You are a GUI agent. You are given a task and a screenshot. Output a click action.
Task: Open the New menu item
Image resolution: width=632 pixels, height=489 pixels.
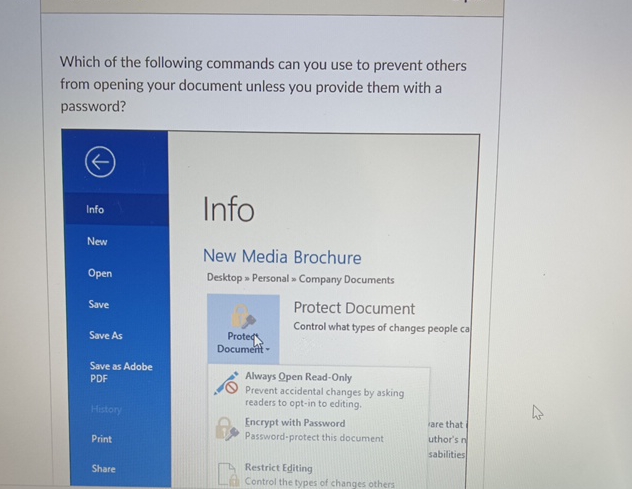(97, 241)
